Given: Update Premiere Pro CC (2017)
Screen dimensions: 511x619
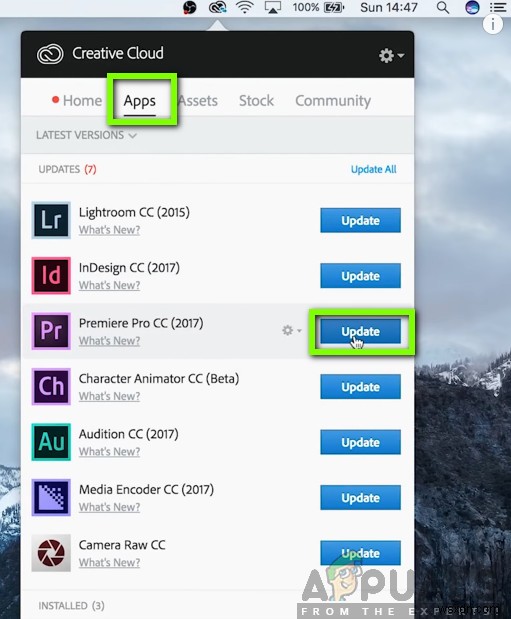Looking at the screenshot, I should [x=361, y=331].
